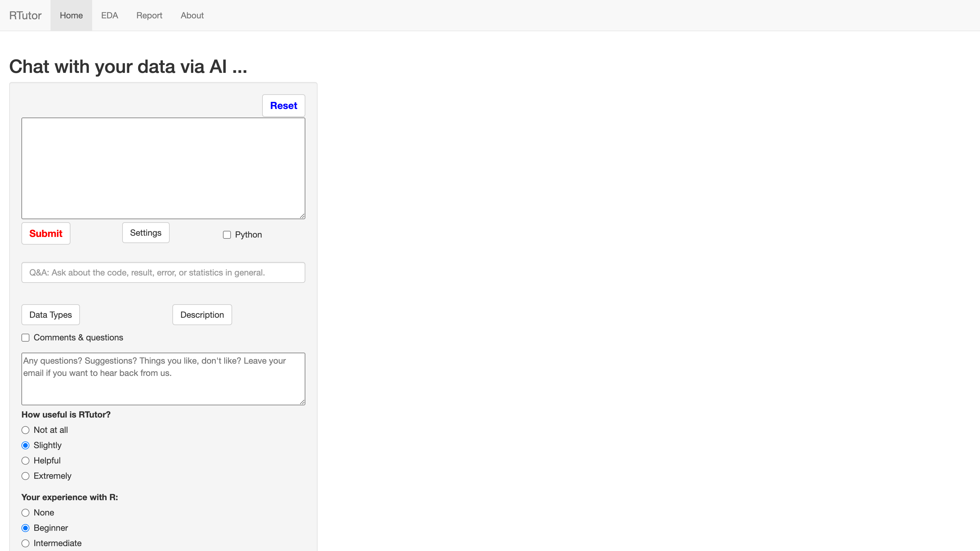
Task: Click the main text input area
Action: tap(163, 167)
